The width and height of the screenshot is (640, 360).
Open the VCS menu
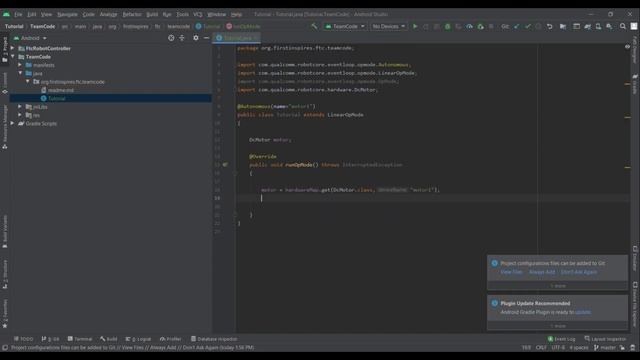(198, 14)
